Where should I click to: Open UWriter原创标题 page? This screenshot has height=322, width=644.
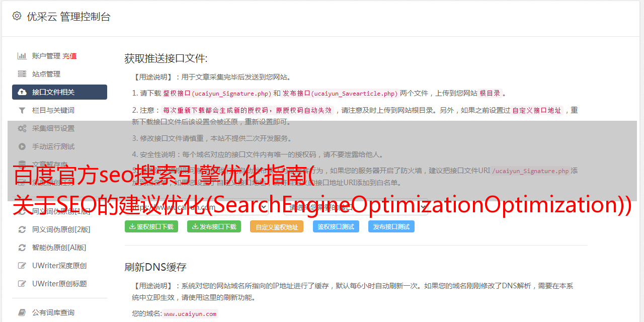[59, 284]
